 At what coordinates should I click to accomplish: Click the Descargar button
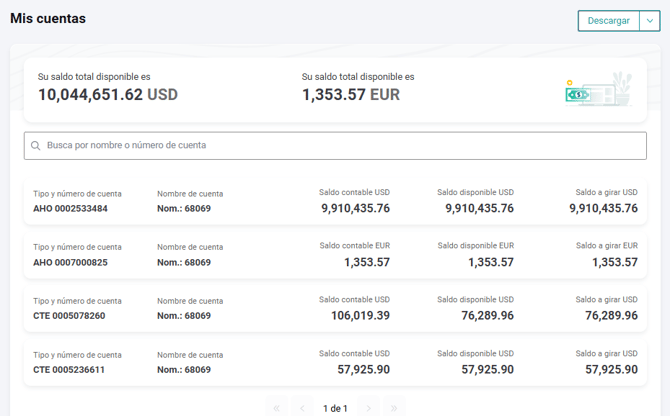click(608, 21)
